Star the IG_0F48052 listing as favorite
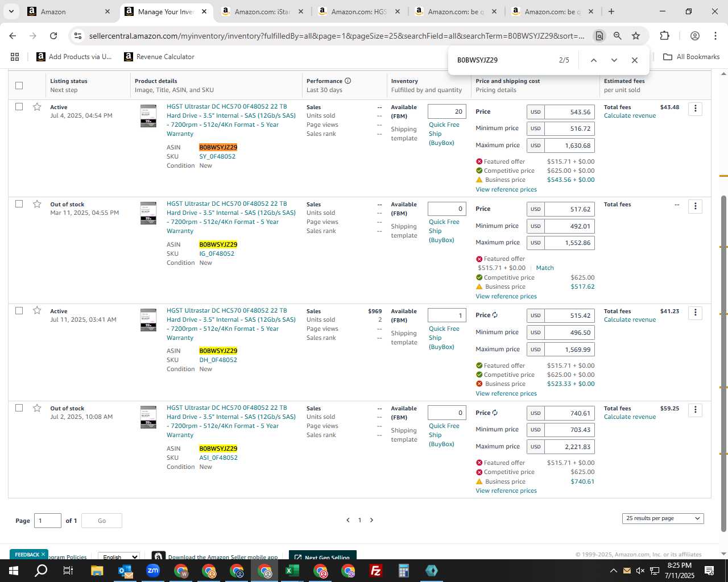This screenshot has height=582, width=728. coord(37,204)
